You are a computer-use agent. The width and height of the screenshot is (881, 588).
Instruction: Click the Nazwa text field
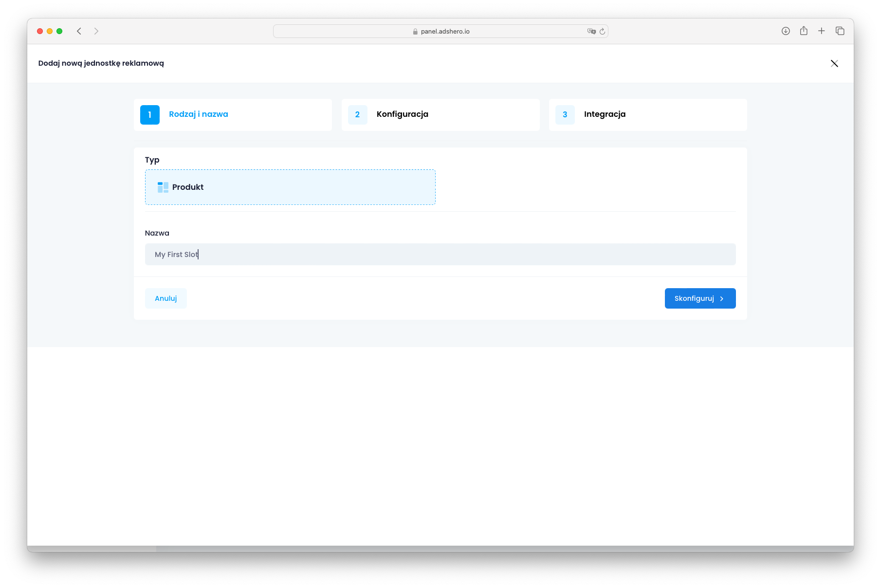tap(440, 255)
